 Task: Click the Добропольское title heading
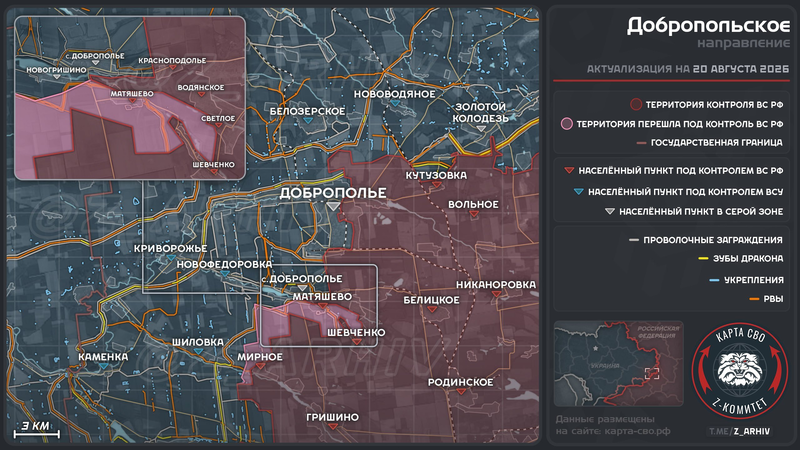coord(708,25)
